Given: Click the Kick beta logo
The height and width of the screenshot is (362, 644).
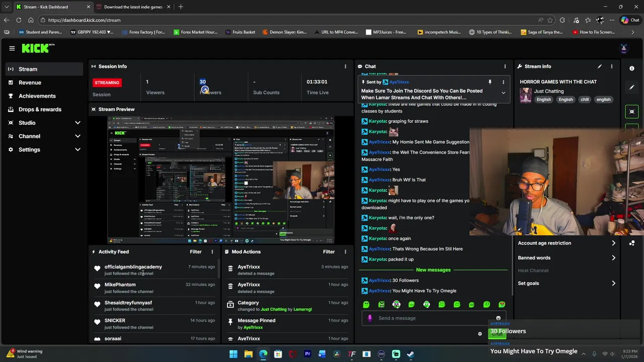Looking at the screenshot, I should coord(38,48).
